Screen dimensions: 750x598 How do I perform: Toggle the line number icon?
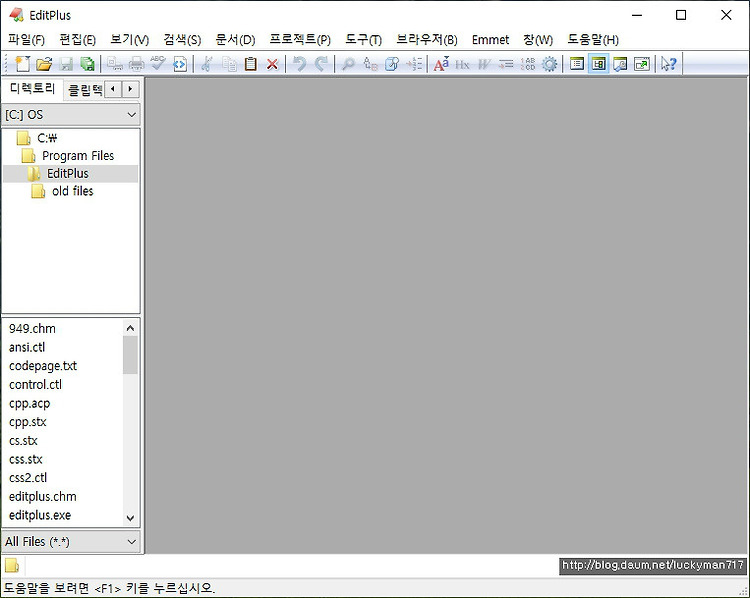pos(528,64)
